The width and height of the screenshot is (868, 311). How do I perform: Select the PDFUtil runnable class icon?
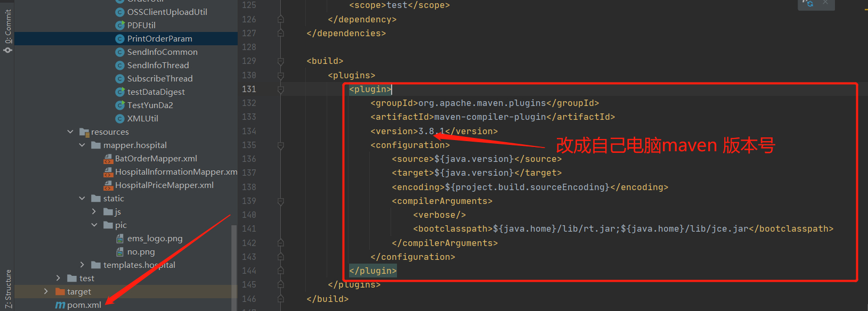(x=120, y=25)
